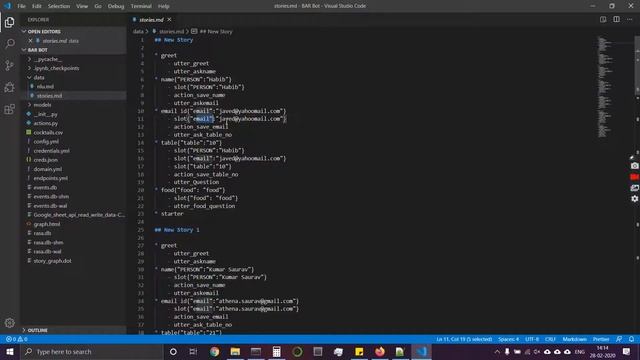Image resolution: width=640 pixels, height=360 pixels.
Task: Click the Ln 11, Col 19 cursor position
Action: point(464,339)
